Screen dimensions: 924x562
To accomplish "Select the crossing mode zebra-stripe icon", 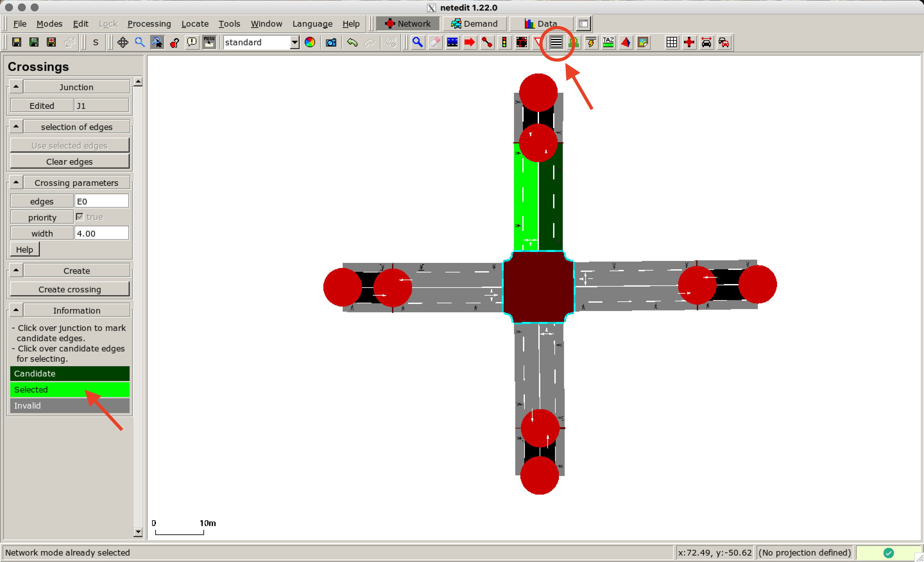I will pyautogui.click(x=556, y=42).
